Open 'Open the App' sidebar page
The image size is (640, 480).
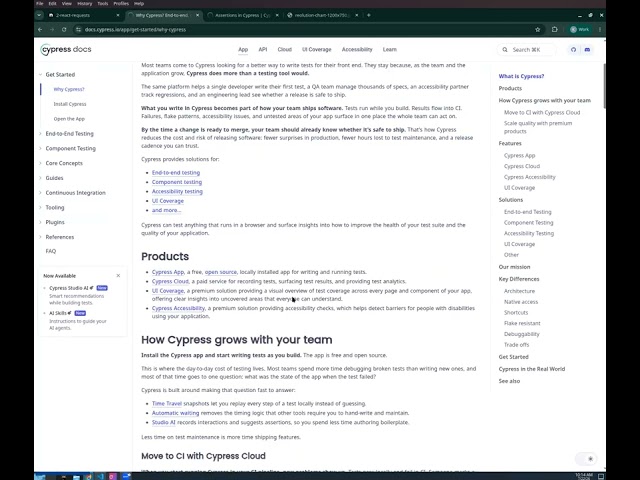[69, 119]
